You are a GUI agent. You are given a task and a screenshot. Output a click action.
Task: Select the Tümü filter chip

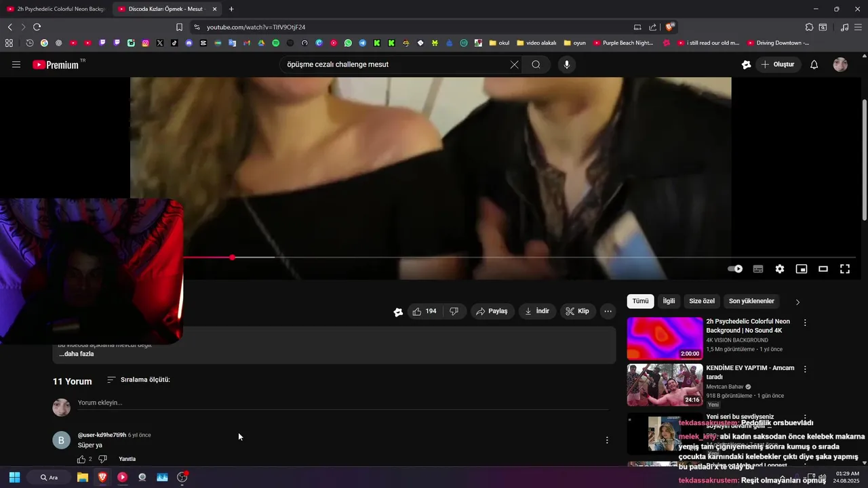[641, 301]
